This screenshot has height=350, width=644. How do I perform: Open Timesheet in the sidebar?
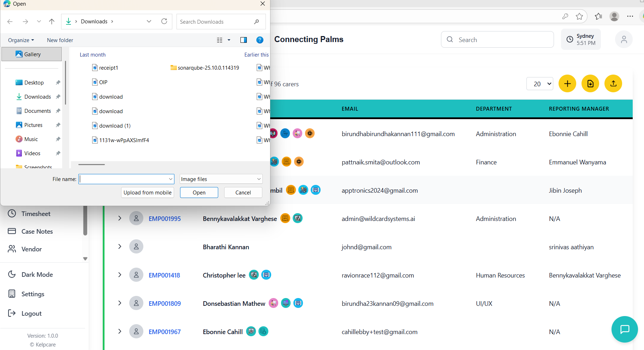[x=36, y=214]
